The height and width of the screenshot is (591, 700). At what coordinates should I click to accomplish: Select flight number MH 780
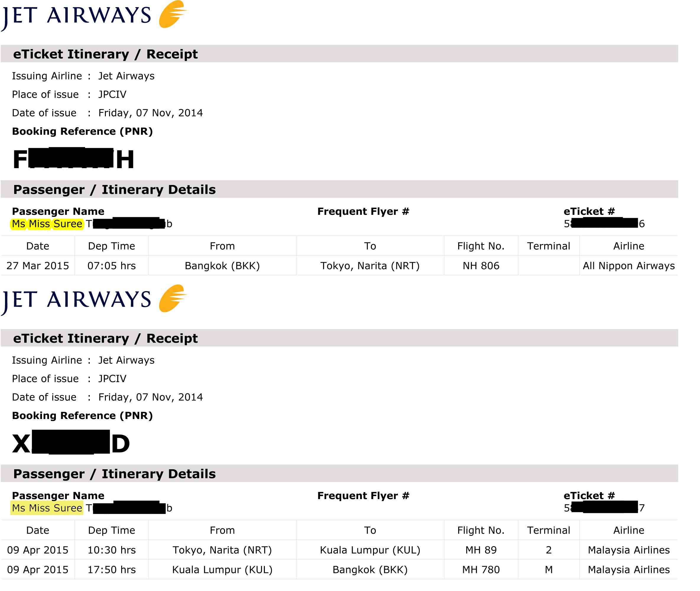[x=481, y=569]
